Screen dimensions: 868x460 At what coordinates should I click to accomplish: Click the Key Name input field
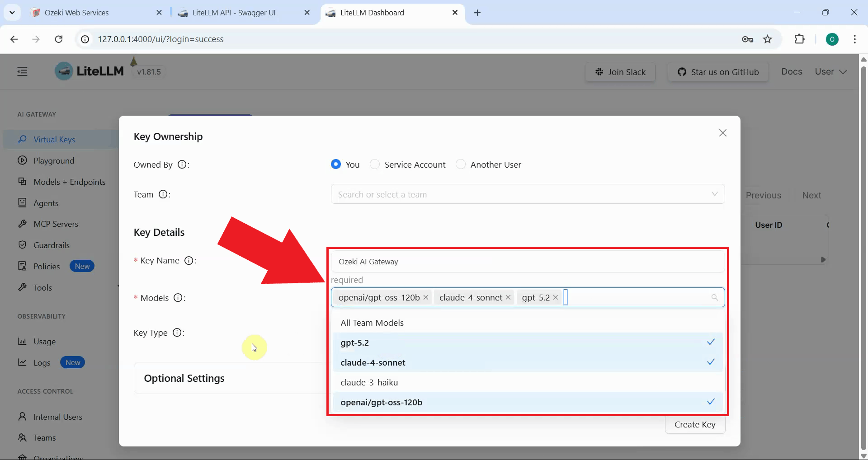point(527,262)
